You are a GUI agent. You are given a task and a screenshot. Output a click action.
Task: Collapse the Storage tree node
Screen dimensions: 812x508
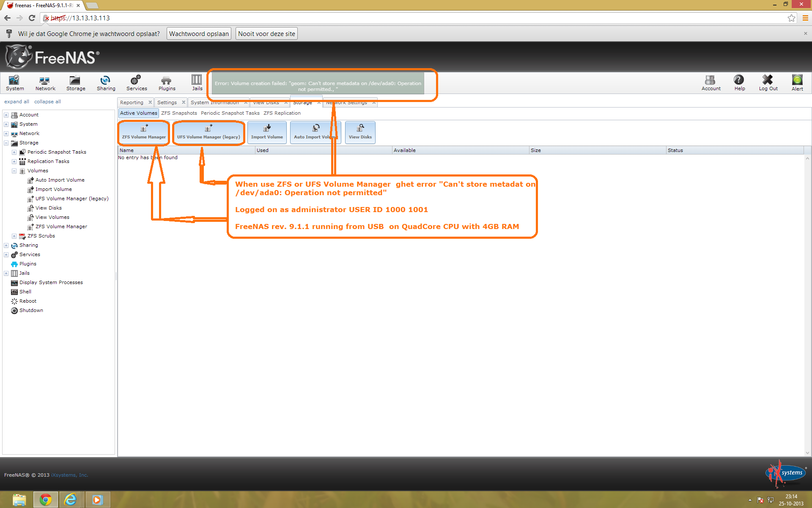click(6, 143)
